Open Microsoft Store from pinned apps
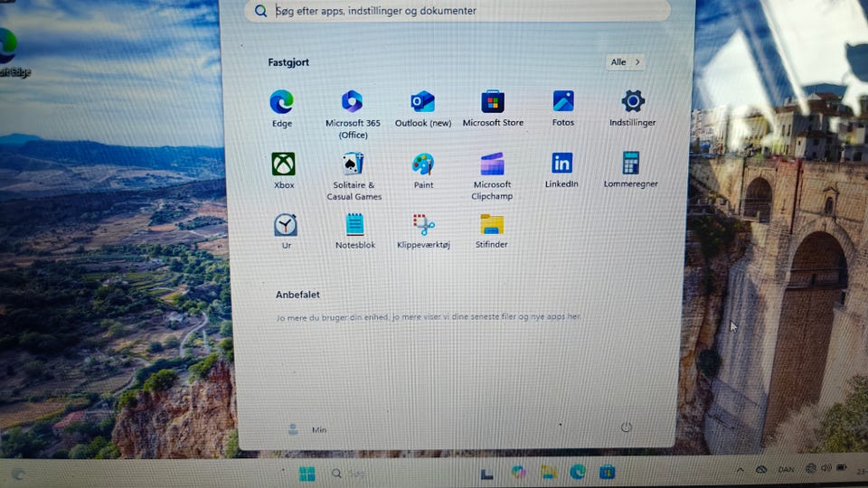Image resolution: width=868 pixels, height=488 pixels. [x=493, y=108]
